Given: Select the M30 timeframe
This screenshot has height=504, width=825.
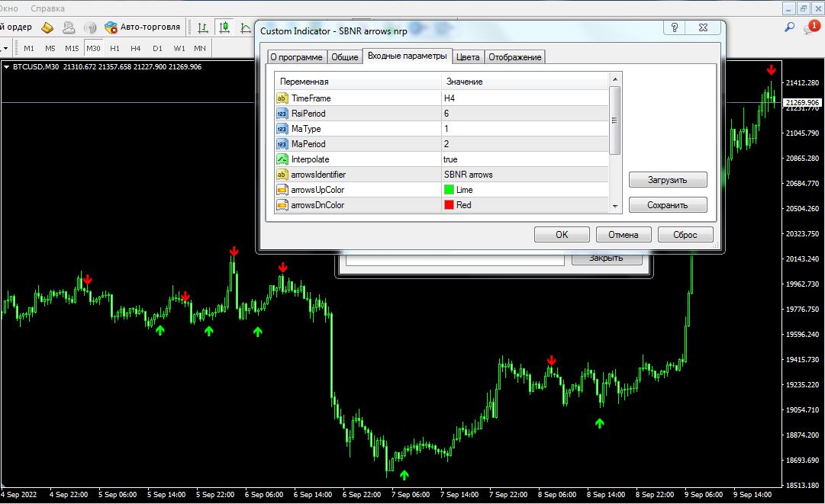Looking at the screenshot, I should pos(93,48).
